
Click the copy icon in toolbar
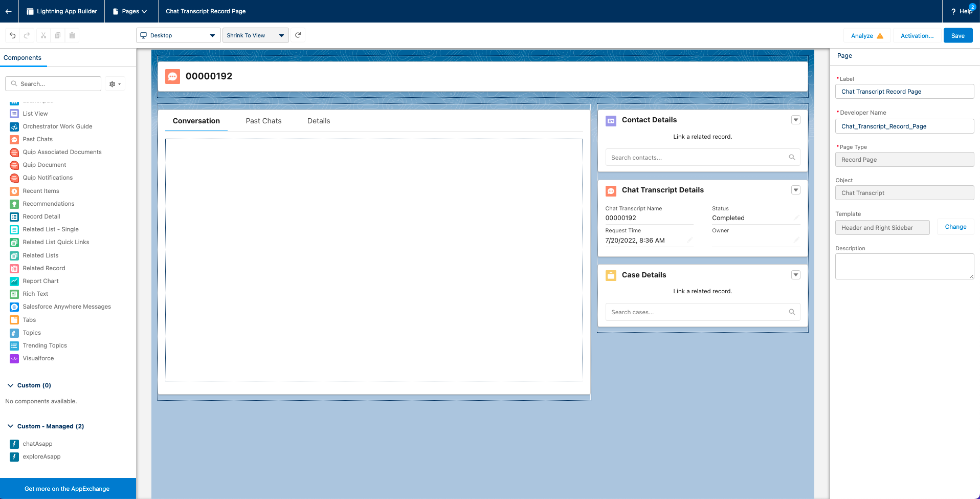tap(58, 35)
